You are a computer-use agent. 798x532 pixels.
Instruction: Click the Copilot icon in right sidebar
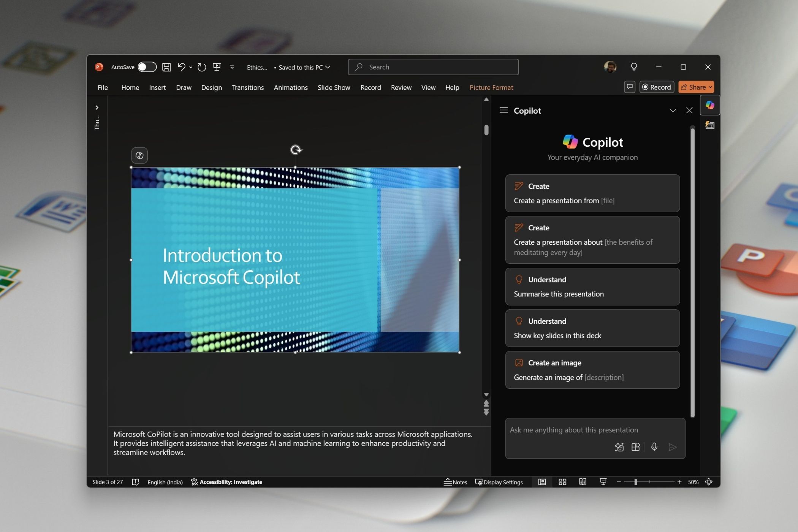click(709, 106)
